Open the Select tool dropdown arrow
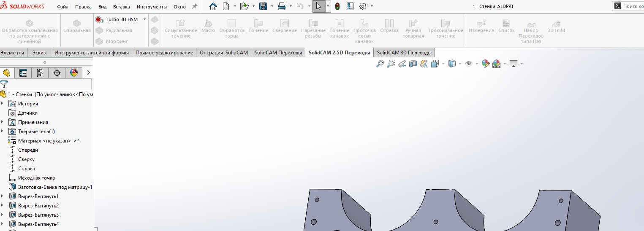The image size is (644, 231). 328,6
